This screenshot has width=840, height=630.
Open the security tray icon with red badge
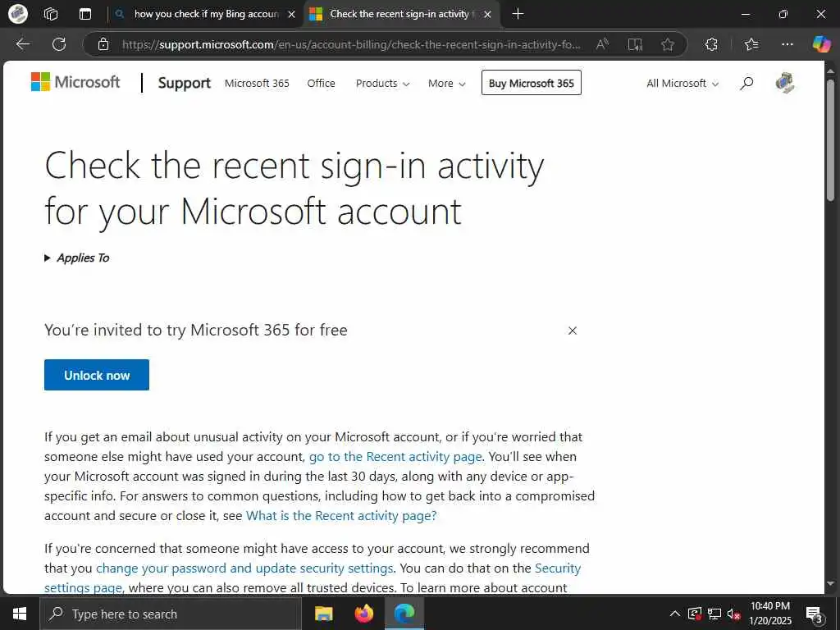tap(694, 614)
